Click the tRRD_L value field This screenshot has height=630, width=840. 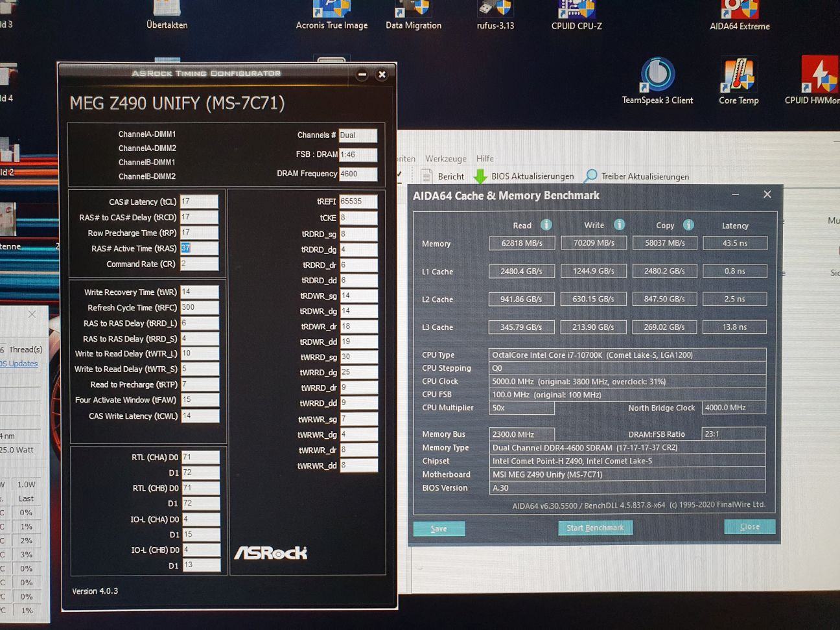[200, 323]
